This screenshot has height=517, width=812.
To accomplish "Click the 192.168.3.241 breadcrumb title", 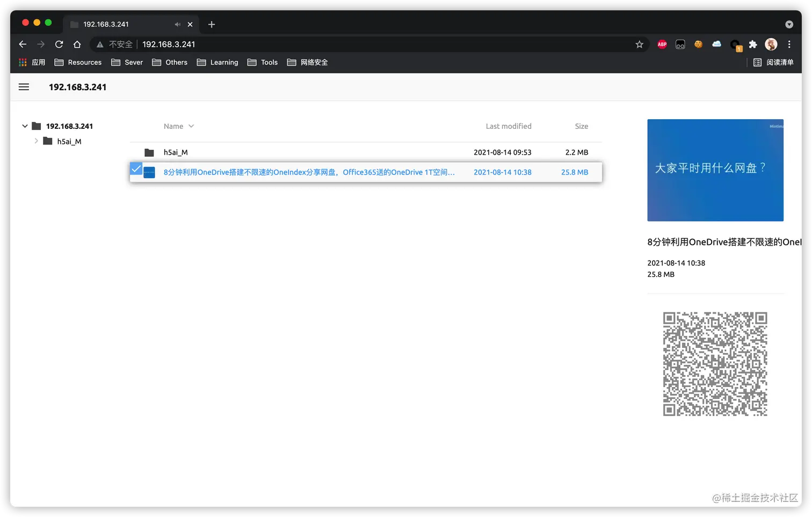I will (x=77, y=87).
